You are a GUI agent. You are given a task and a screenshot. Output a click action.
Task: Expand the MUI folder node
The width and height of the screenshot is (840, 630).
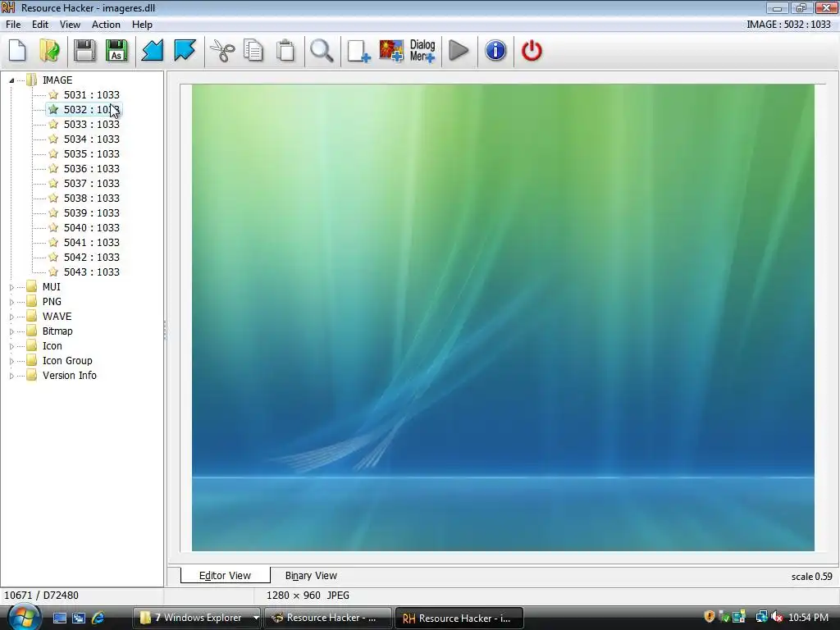click(x=11, y=287)
